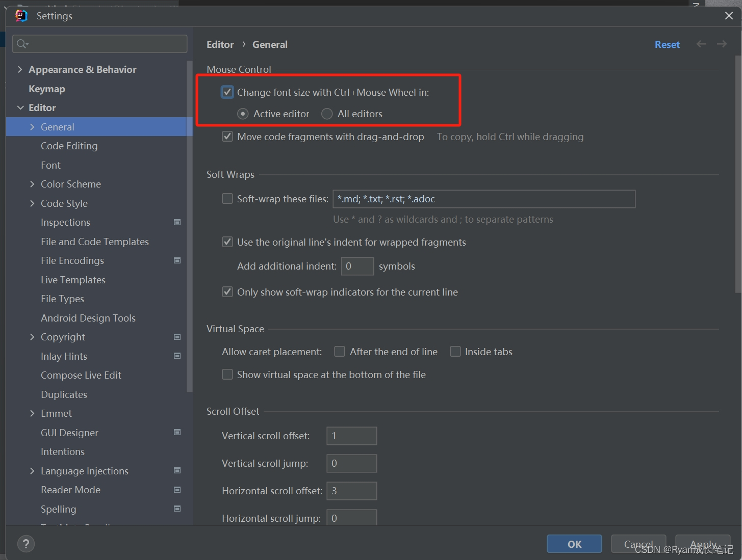
Task: Open File Types settings page
Action: [62, 299]
